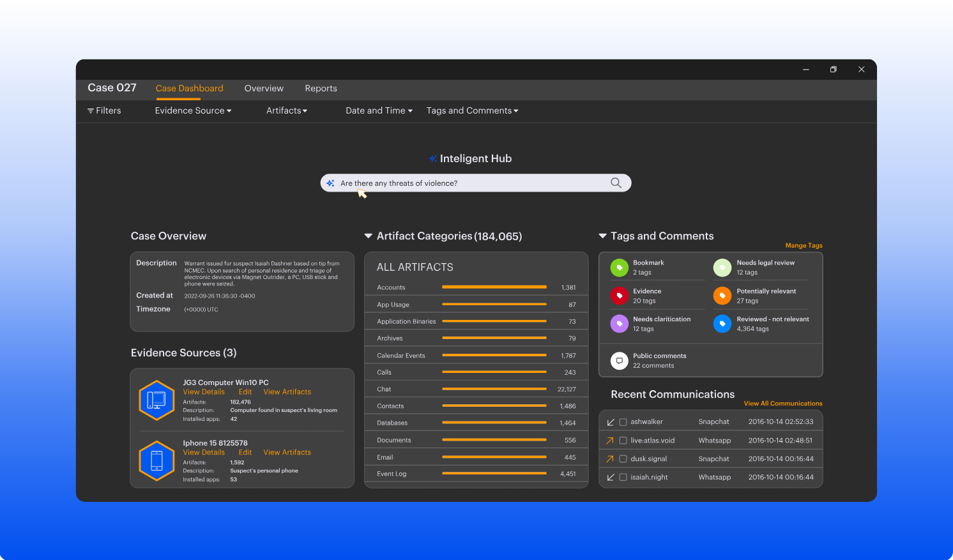This screenshot has height=560, width=953.
Task: Tick the live:atlas.void communication checkbox
Action: click(x=623, y=441)
